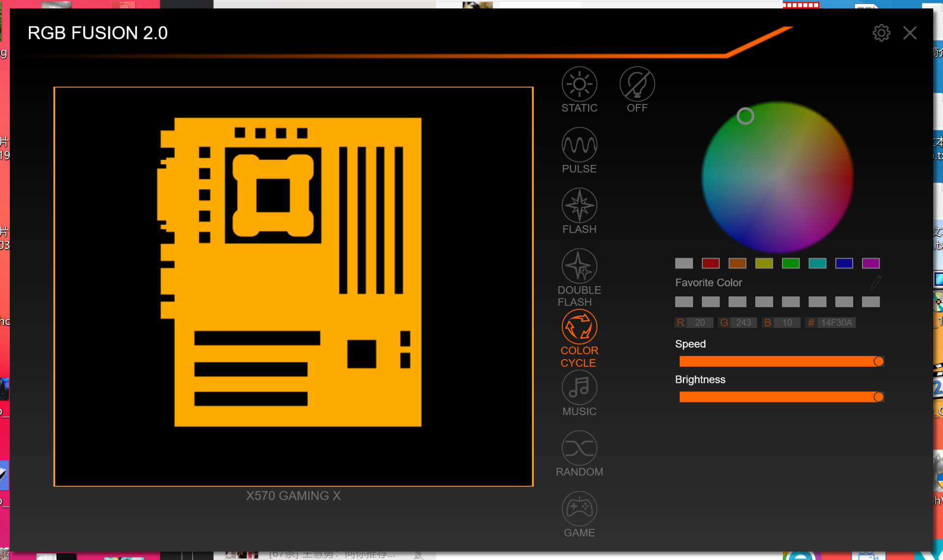
Task: Activate the DOUBLE FLASH mode icon
Action: 580,266
